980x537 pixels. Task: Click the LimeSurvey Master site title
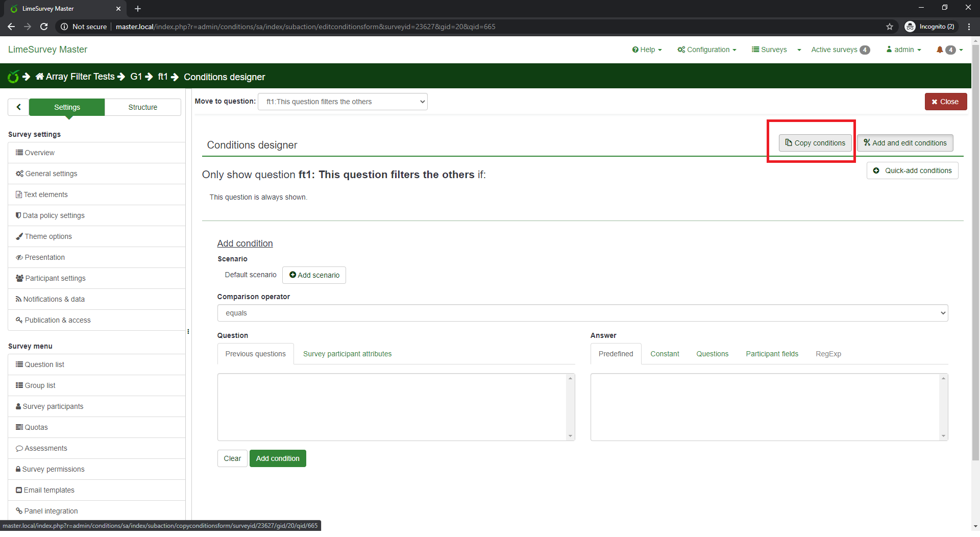(47, 50)
